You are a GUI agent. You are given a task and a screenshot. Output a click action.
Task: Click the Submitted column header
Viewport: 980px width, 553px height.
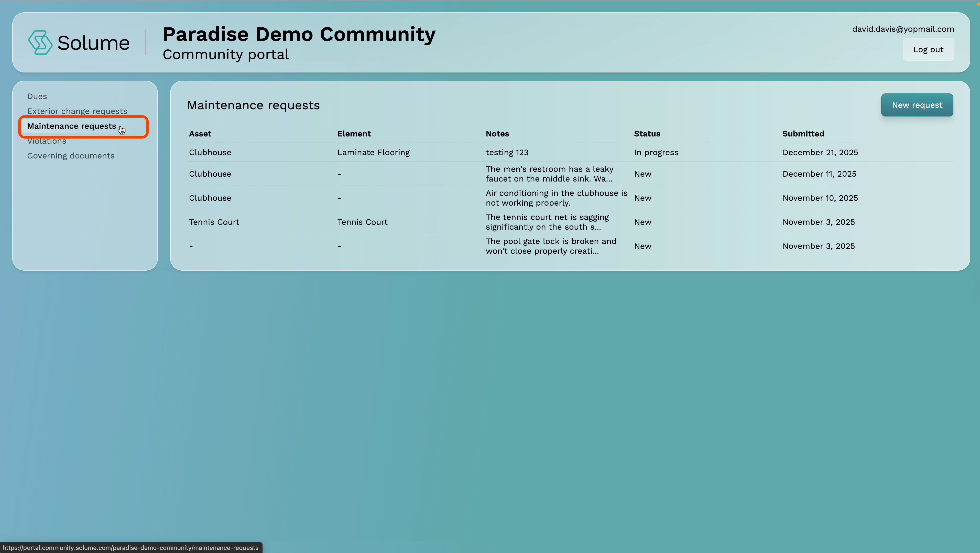[x=803, y=134]
